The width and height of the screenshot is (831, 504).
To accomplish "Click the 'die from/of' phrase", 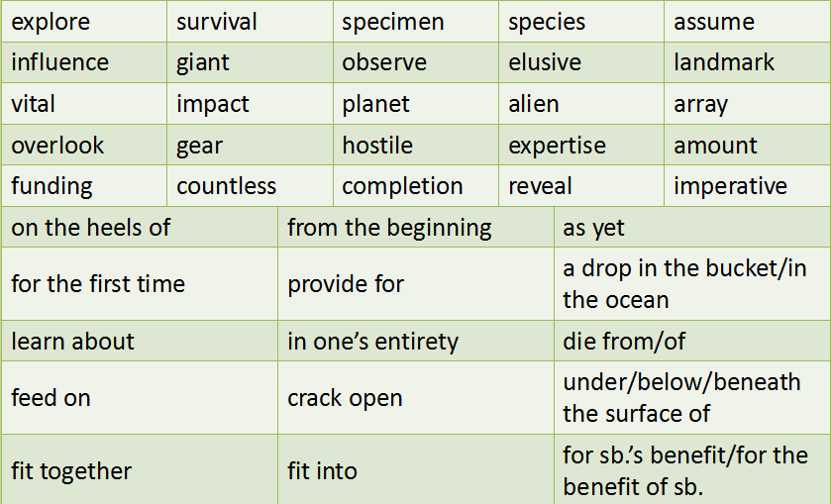I will point(624,342).
